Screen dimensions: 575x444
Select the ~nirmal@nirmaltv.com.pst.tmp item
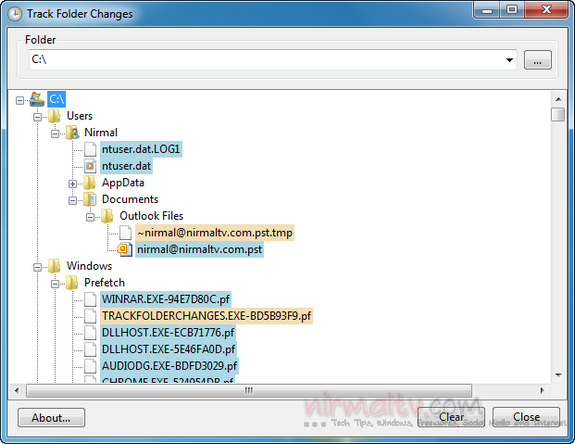tap(215, 233)
